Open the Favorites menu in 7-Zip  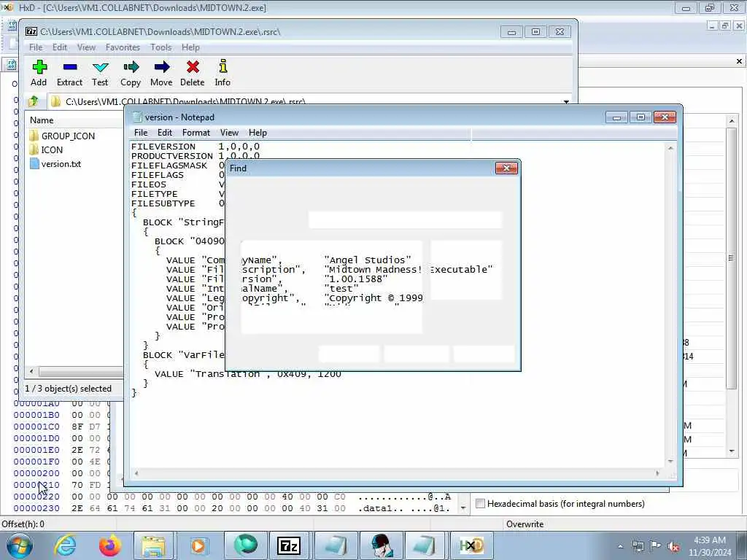(123, 47)
